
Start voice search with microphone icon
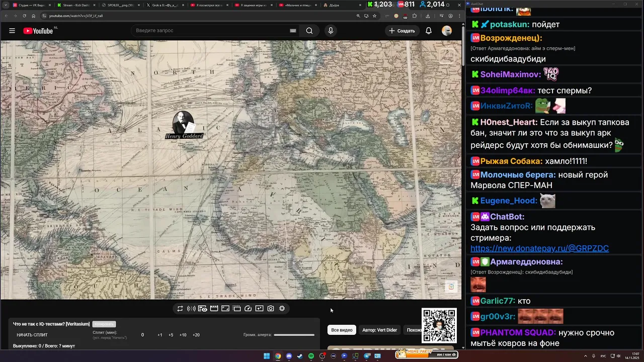click(331, 31)
